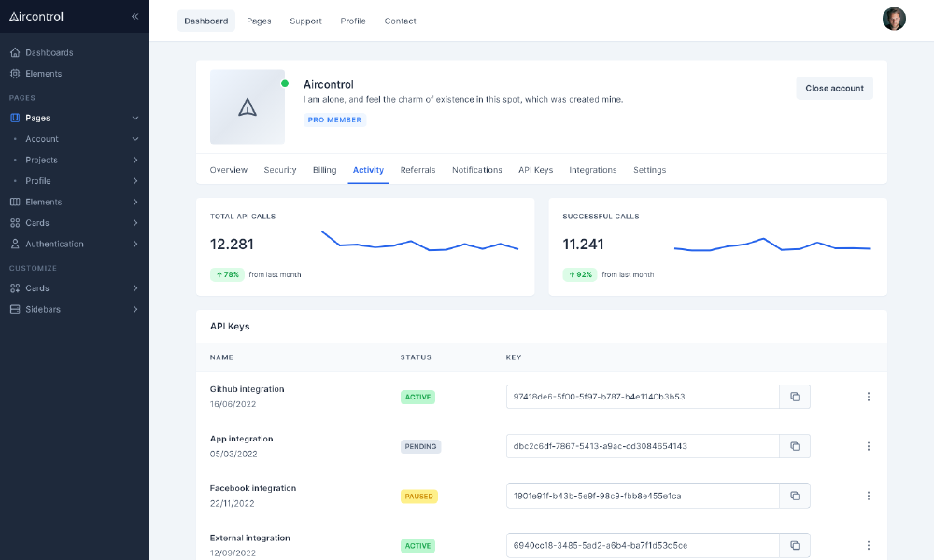
Task: Open the Cards section in the sidebar
Action: coord(37,222)
